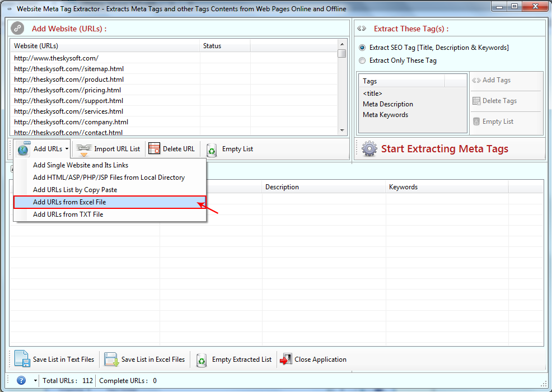Viewport: 552px width, 392px height.
Task: Click the Complete URLs: 0 status text
Action: 128,381
